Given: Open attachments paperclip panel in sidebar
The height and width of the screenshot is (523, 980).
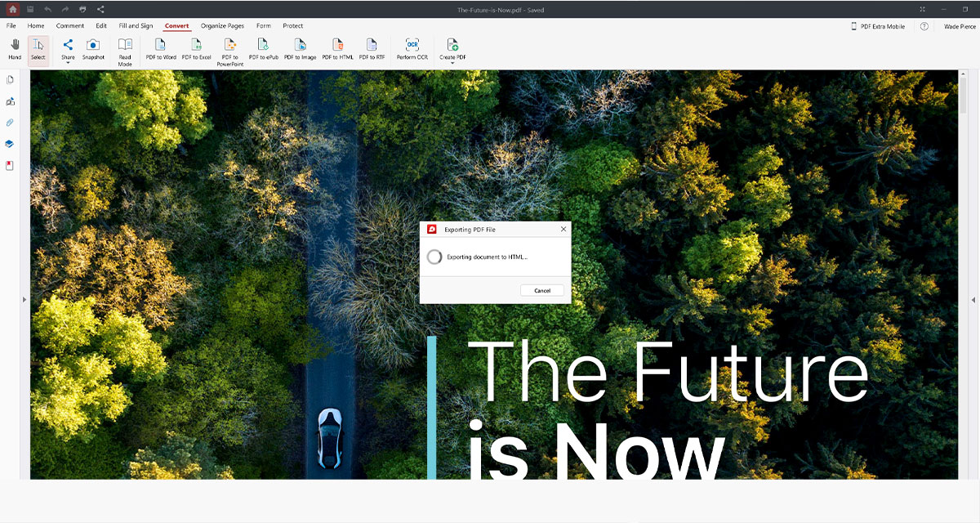Looking at the screenshot, I should (x=11, y=123).
